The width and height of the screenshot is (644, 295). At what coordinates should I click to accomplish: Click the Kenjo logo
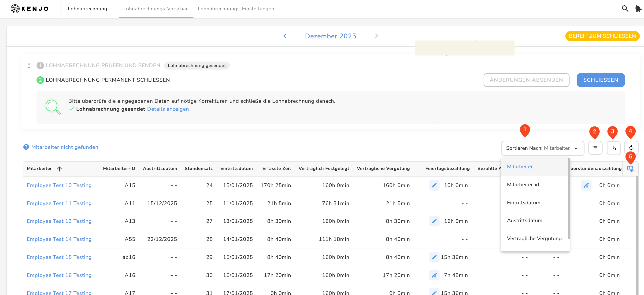tap(30, 9)
